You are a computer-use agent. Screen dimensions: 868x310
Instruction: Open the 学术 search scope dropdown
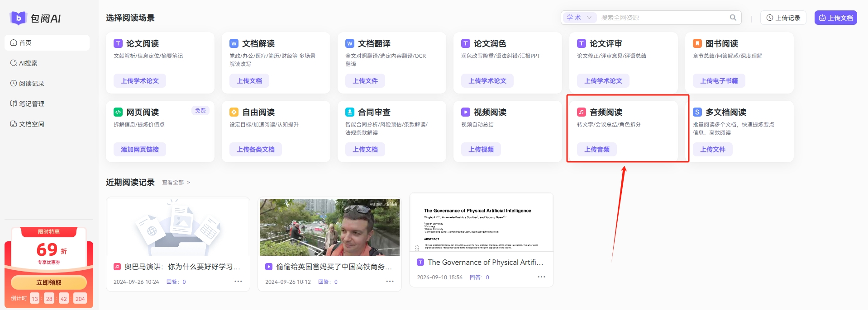tap(579, 18)
